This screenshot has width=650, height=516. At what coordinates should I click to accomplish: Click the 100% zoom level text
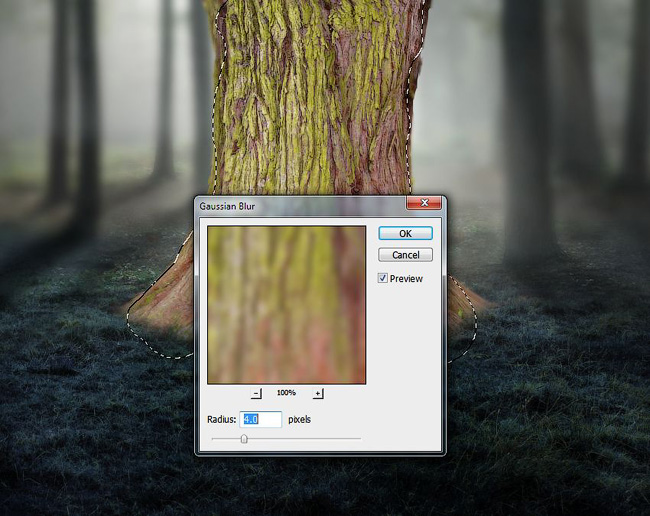tap(286, 392)
